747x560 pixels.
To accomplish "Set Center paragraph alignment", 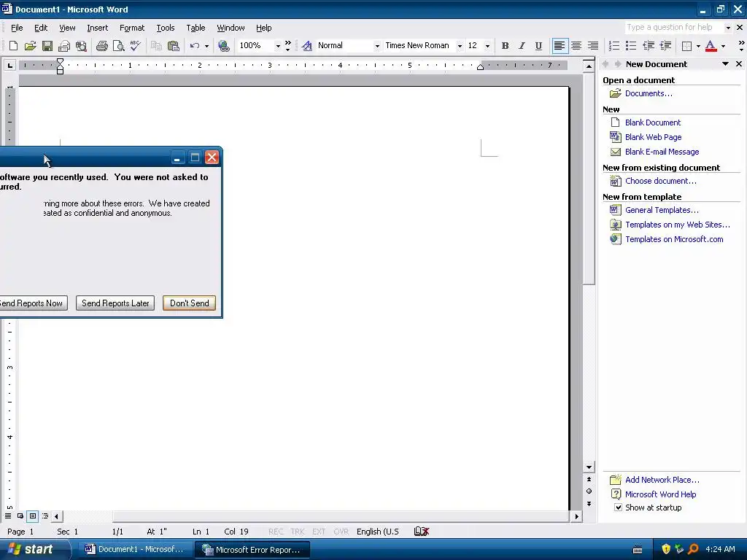I will tap(576, 46).
